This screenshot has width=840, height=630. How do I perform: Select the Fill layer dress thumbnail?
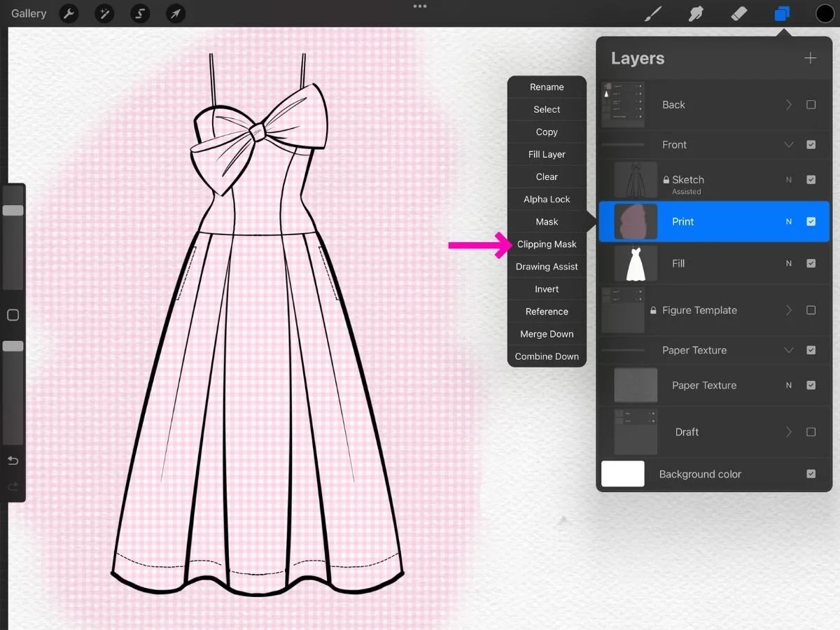[x=636, y=264]
